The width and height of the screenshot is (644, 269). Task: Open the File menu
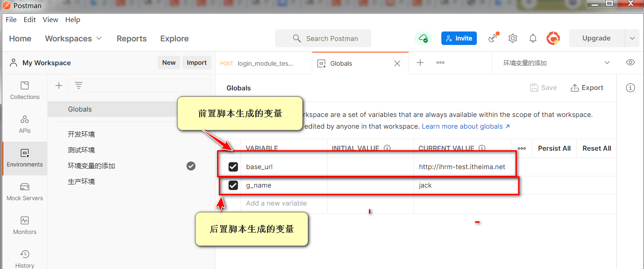pyautogui.click(x=11, y=20)
